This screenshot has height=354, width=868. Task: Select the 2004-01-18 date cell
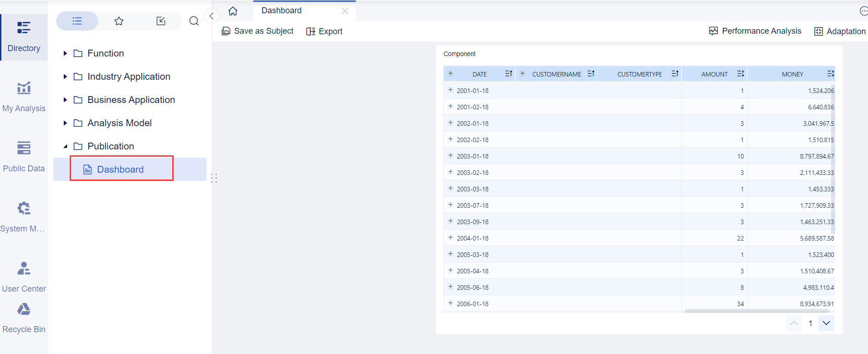click(x=473, y=238)
